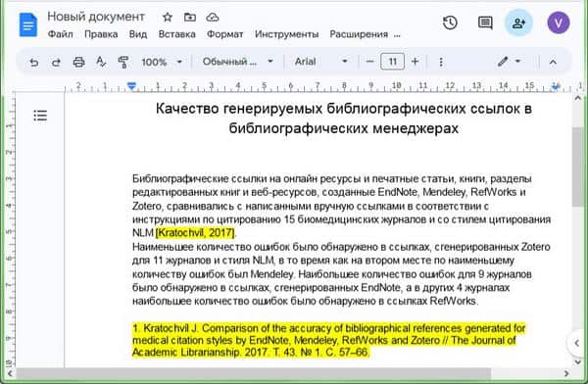The width and height of the screenshot is (588, 384).
Task: Open the purple V account avatar
Action: coord(559,23)
